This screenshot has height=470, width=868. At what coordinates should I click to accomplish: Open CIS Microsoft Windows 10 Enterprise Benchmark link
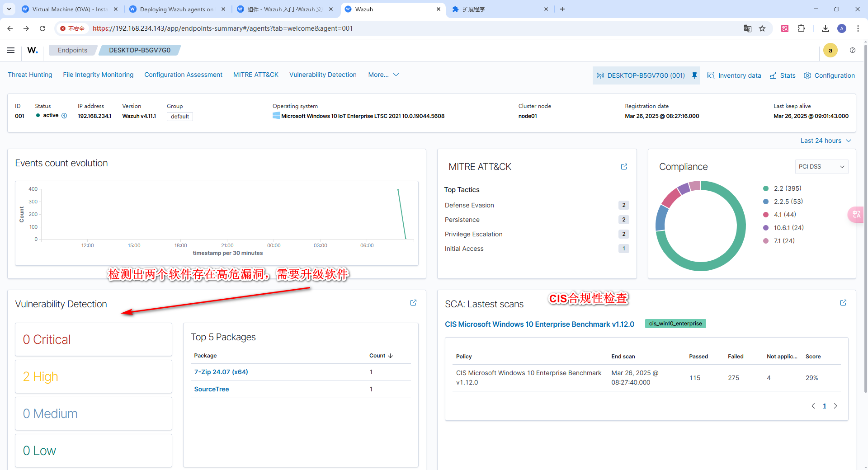click(539, 324)
